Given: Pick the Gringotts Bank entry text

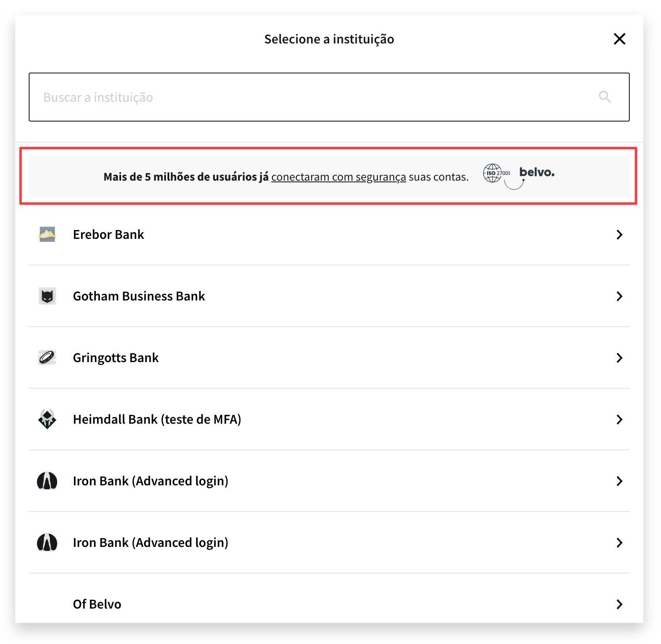Looking at the screenshot, I should pyautogui.click(x=116, y=358).
